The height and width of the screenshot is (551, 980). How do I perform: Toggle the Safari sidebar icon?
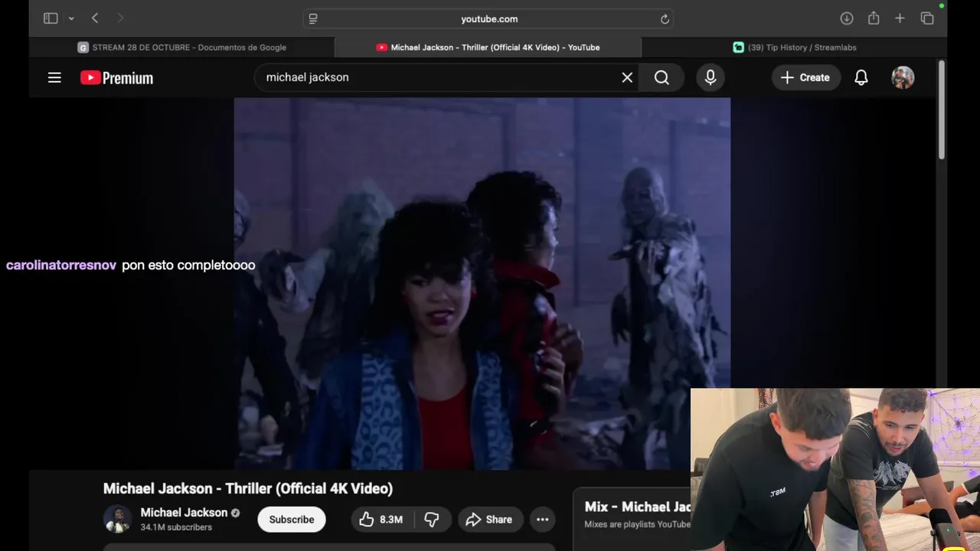[51, 18]
